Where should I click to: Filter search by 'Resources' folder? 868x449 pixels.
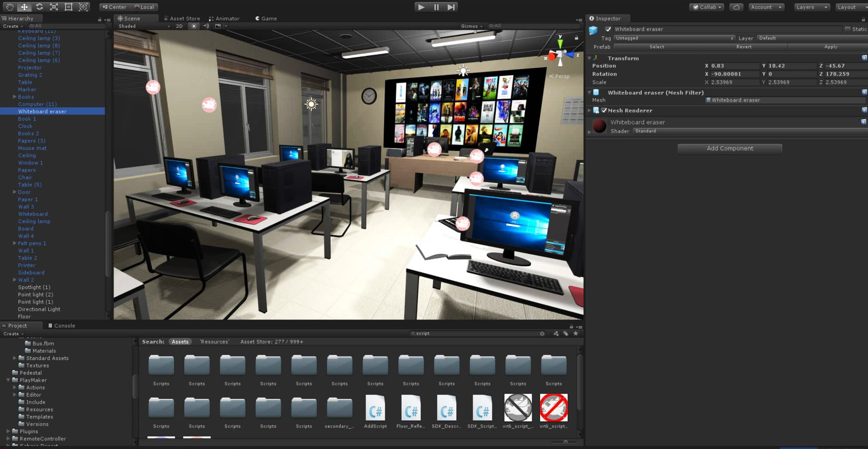(x=214, y=342)
